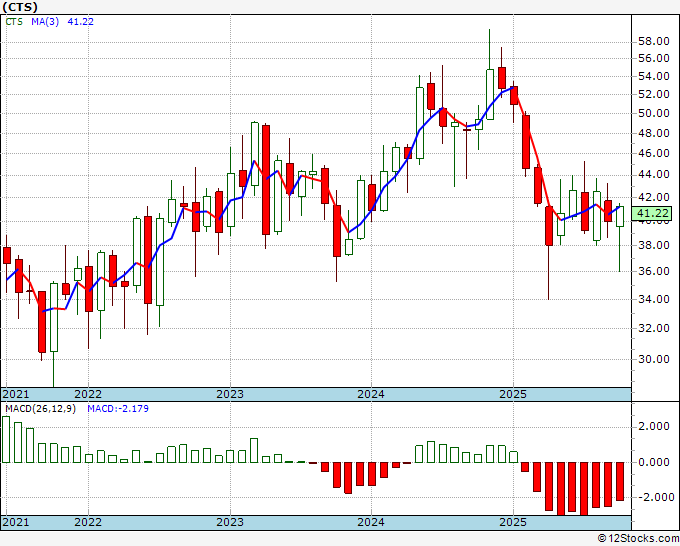
Task: Click the 50.00 price axis label
Action: [x=654, y=113]
